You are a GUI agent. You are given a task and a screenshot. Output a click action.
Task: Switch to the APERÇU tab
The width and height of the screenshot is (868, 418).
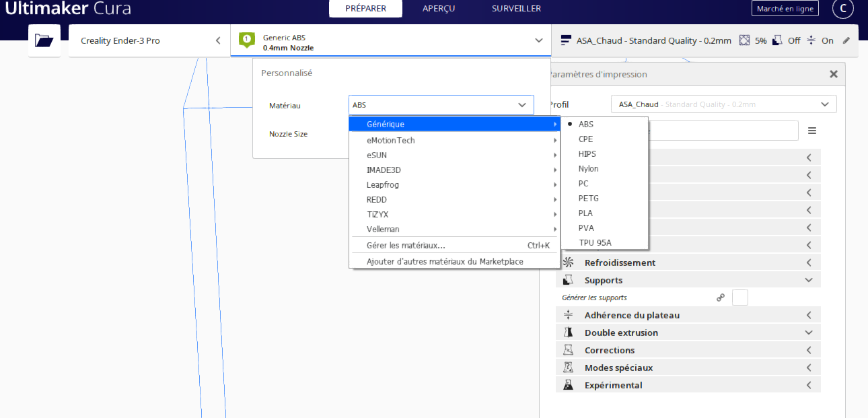(439, 9)
